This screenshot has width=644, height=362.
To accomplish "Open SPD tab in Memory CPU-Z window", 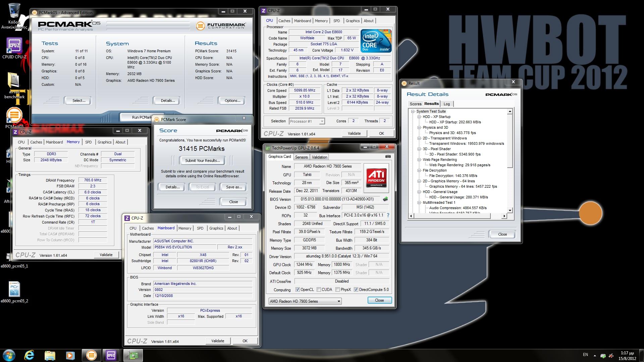I will point(89,142).
